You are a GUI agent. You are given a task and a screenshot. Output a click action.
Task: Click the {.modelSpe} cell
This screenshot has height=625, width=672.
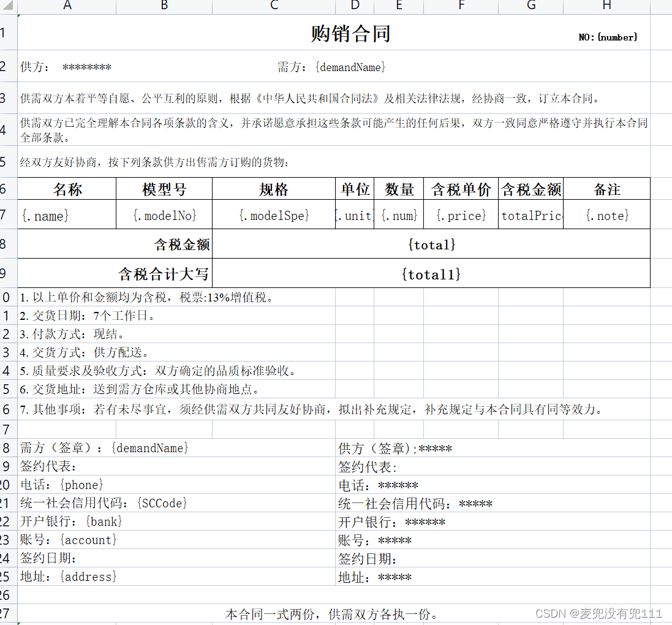click(274, 214)
